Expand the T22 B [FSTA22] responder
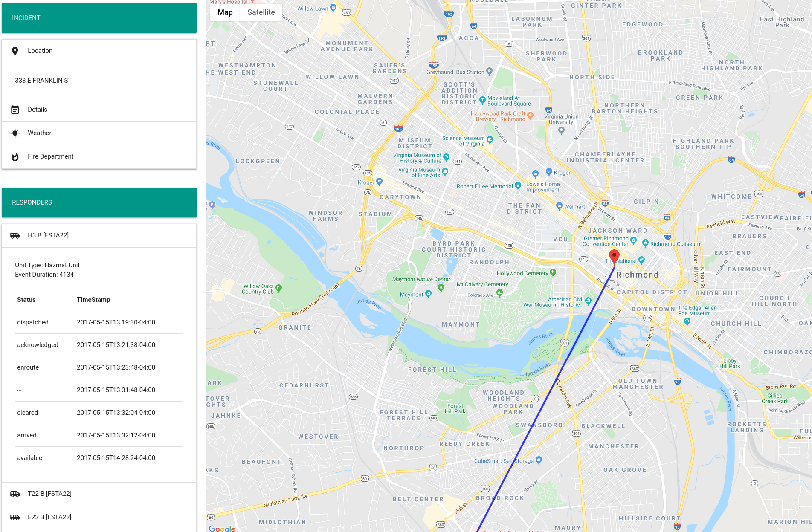The height and width of the screenshot is (532, 812). [99, 494]
